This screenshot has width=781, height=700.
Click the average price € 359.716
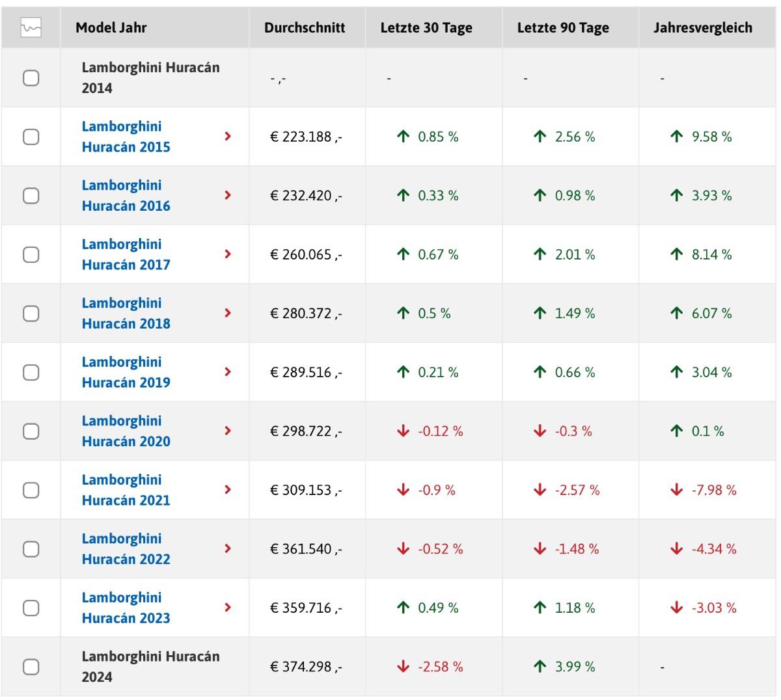pyautogui.click(x=306, y=608)
